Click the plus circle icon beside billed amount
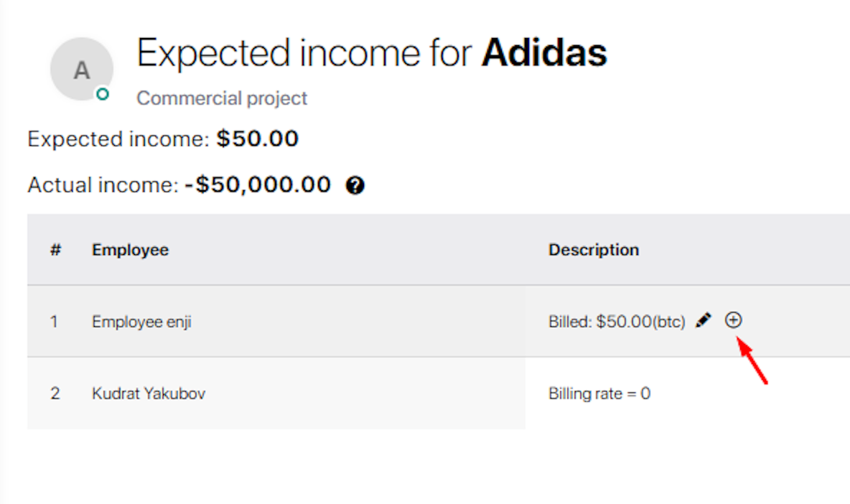The height and width of the screenshot is (504, 850). (733, 320)
